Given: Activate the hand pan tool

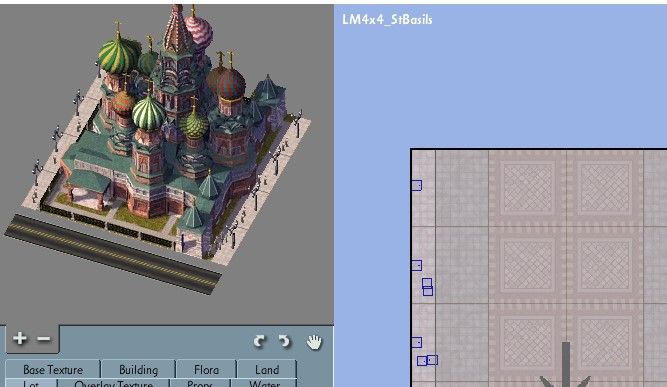Looking at the screenshot, I should [314, 341].
